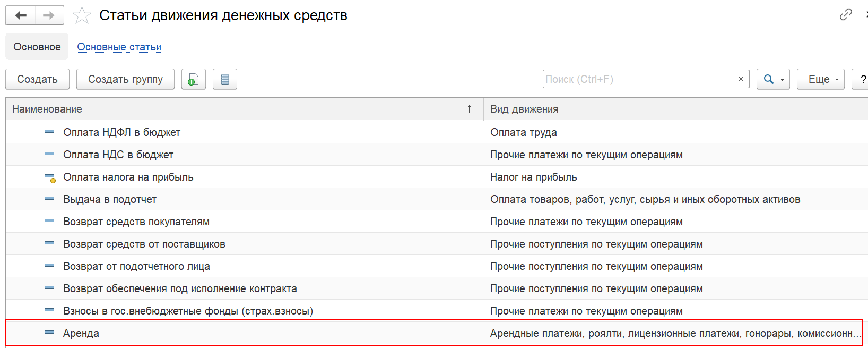Clear the search field with X button
This screenshot has width=868, height=348.
pos(741,79)
